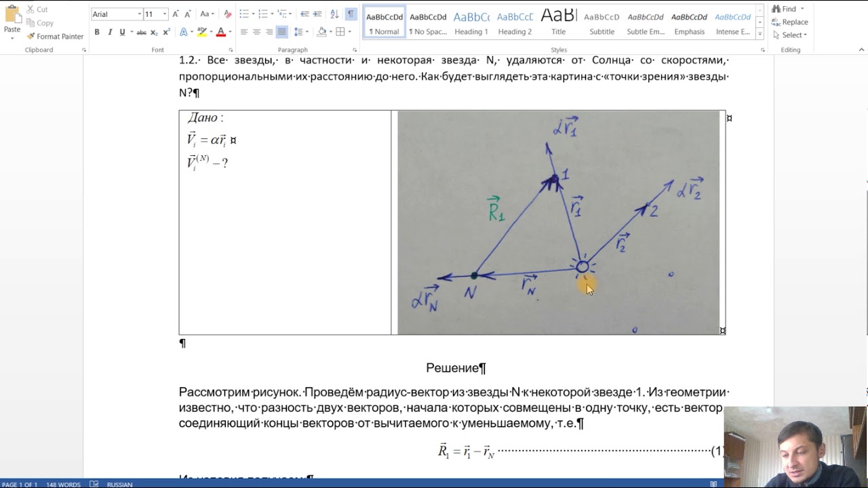Apply the Heading 1 style
This screenshot has height=488, width=868.
click(471, 22)
